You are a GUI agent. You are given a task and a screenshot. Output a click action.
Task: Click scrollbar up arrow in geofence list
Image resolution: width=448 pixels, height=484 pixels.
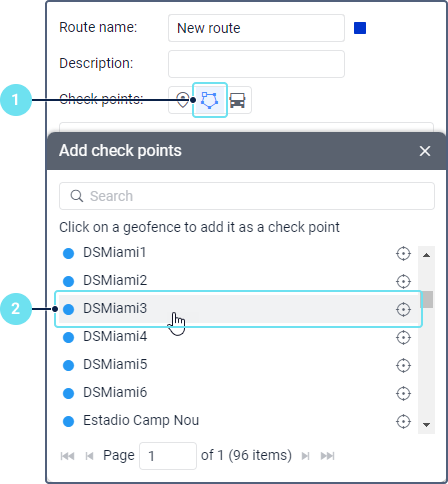tap(426, 255)
